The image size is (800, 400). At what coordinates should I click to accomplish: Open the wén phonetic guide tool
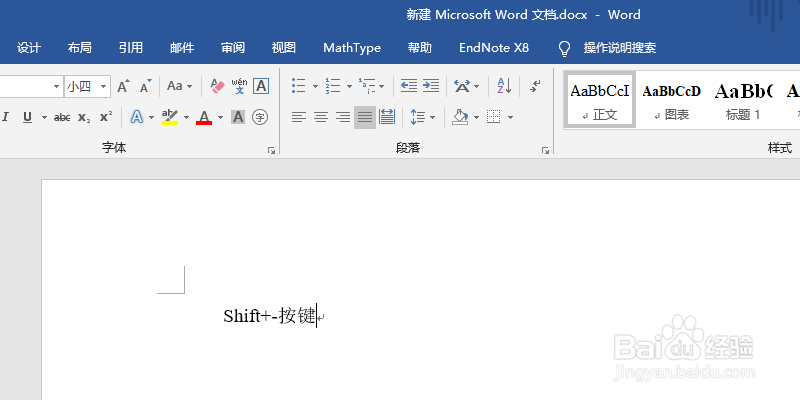click(x=239, y=86)
